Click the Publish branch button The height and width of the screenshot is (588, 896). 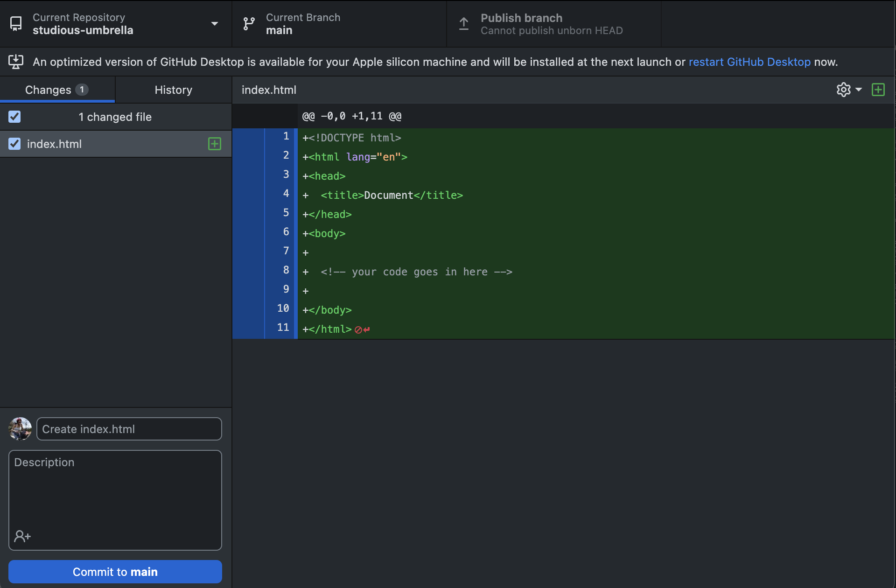point(554,24)
